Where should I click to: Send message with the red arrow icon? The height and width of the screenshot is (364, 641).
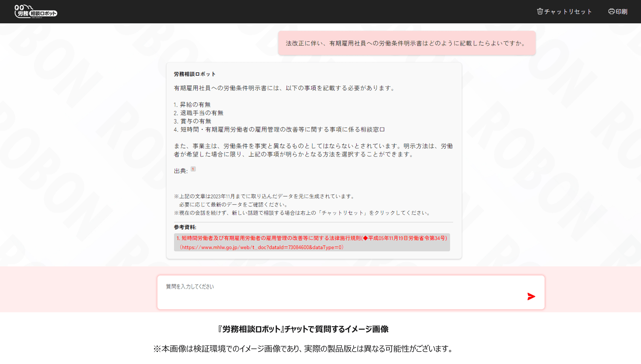[531, 297]
